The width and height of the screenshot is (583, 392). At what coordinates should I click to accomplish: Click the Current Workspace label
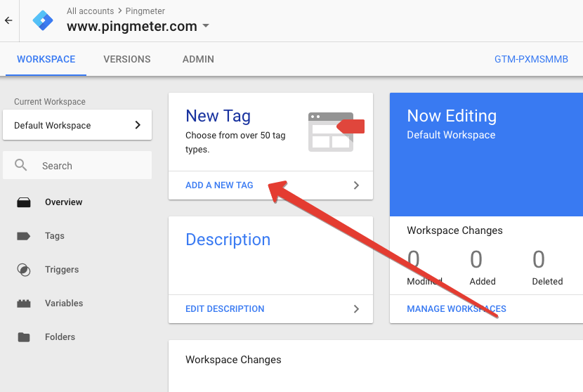point(50,102)
